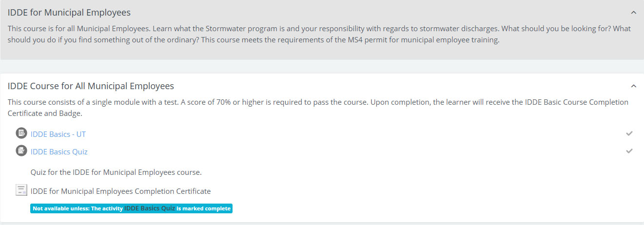
Task: Toggle completion checkmark for IDDE Basics - UT
Action: (629, 133)
